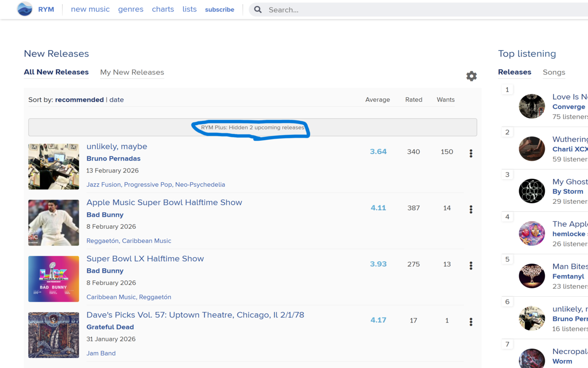Screen dimensions: 588x368
Task: Click the 13 February 2026 release date
Action: click(113, 171)
